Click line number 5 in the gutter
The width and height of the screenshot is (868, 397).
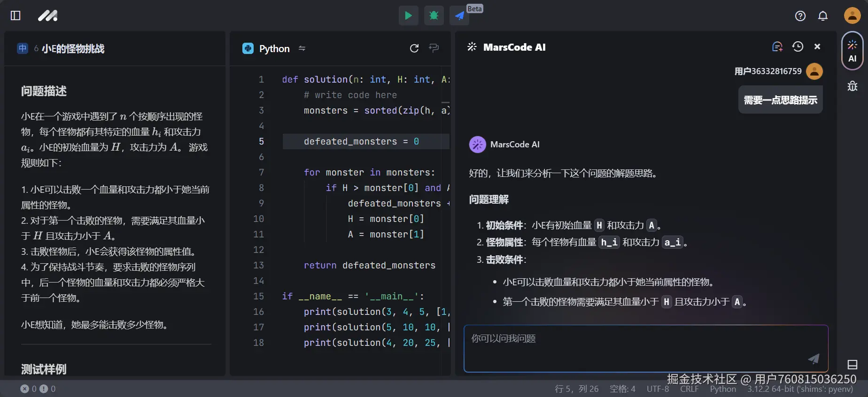click(261, 141)
